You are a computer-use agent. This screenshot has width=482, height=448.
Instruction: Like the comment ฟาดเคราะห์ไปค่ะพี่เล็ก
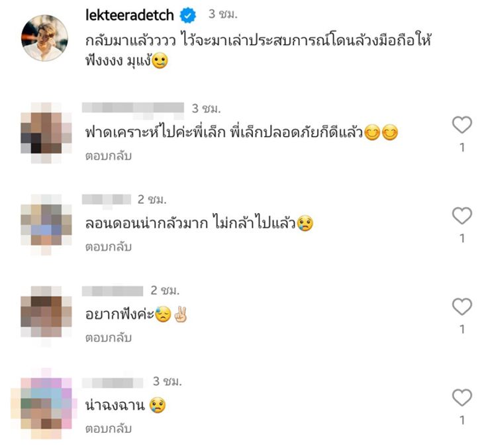[461, 125]
